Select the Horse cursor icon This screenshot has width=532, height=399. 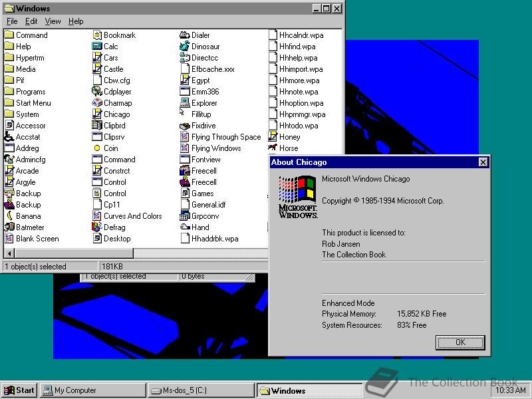pos(273,148)
